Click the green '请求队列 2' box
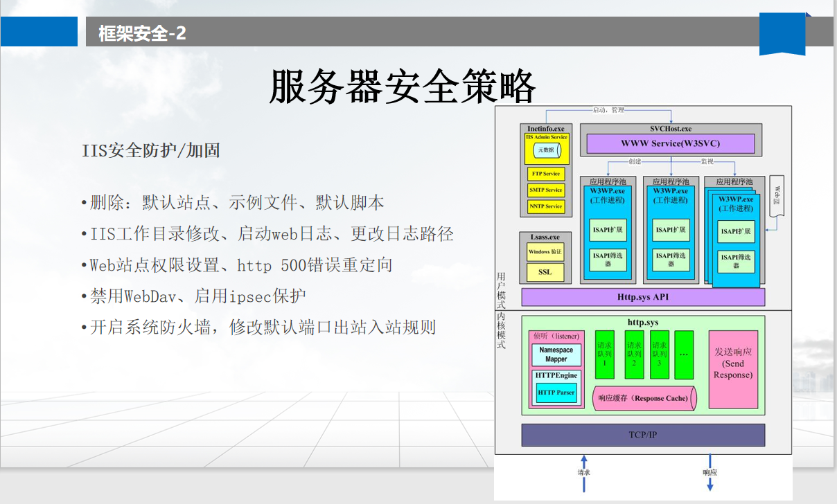This screenshot has width=837, height=504. point(634,354)
